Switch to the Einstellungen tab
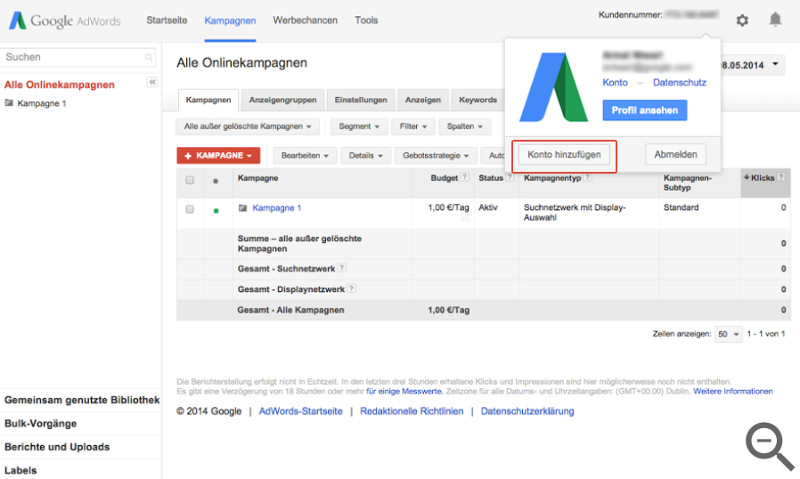 click(361, 100)
